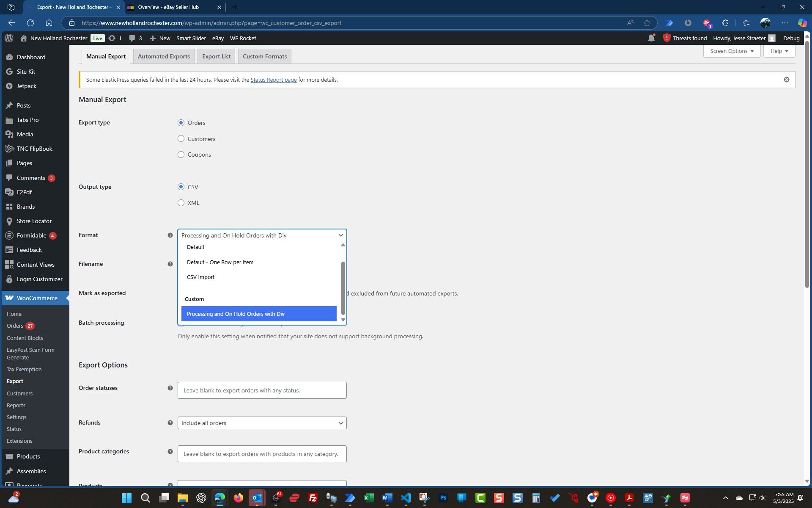The height and width of the screenshot is (508, 812).
Task: Expand the Screen Options panel
Action: (731, 51)
